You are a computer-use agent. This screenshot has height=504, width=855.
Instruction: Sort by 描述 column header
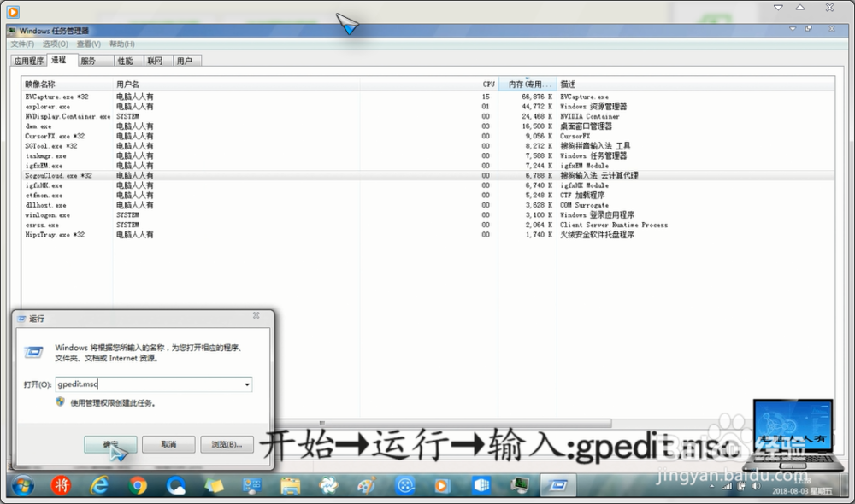click(696, 85)
